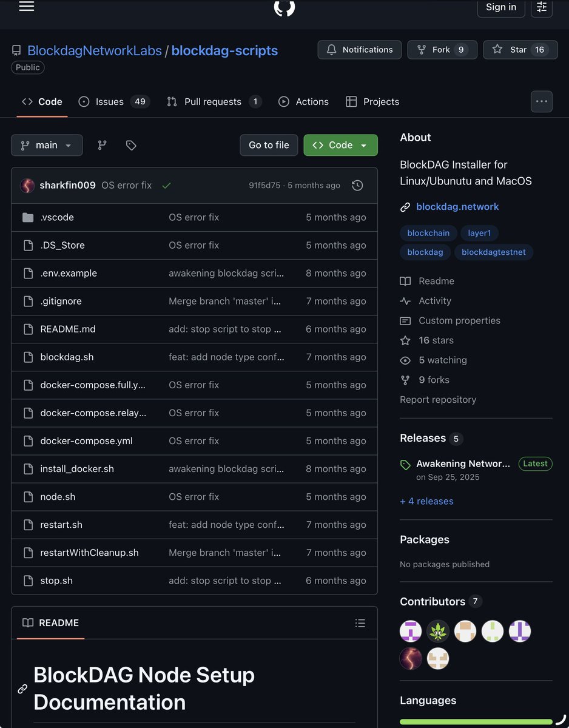View the 16 stars list
This screenshot has width=569, height=728.
click(427, 340)
